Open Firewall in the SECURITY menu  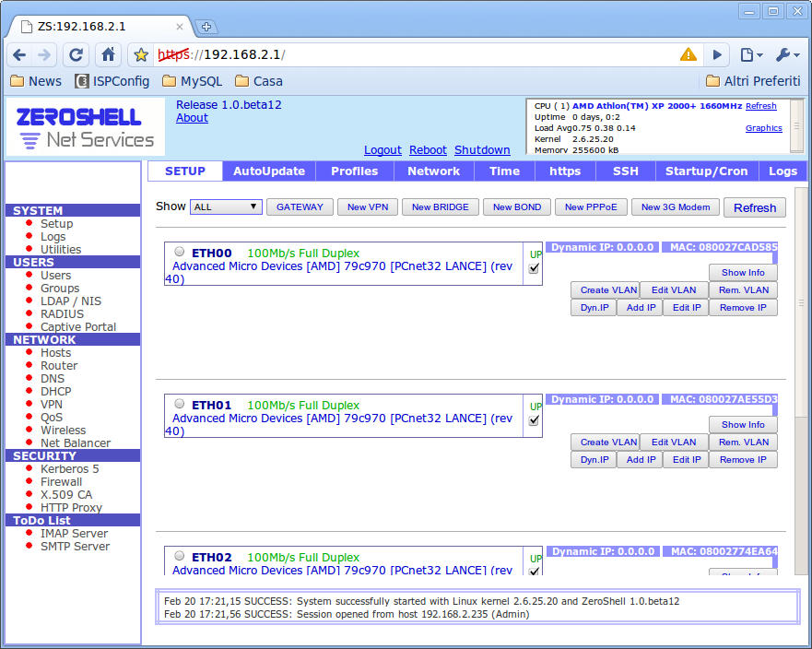pos(61,482)
